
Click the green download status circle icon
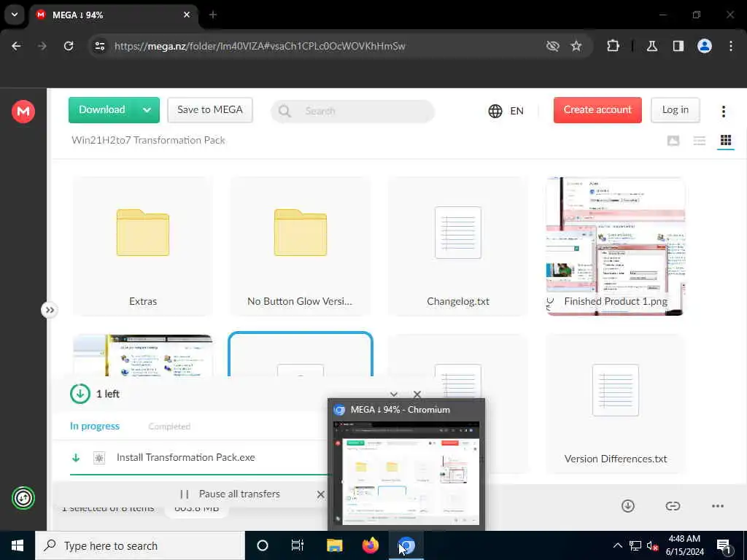80,394
